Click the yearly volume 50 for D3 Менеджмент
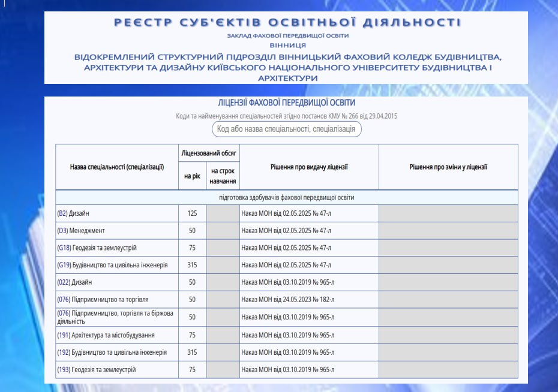 pyautogui.click(x=192, y=230)
